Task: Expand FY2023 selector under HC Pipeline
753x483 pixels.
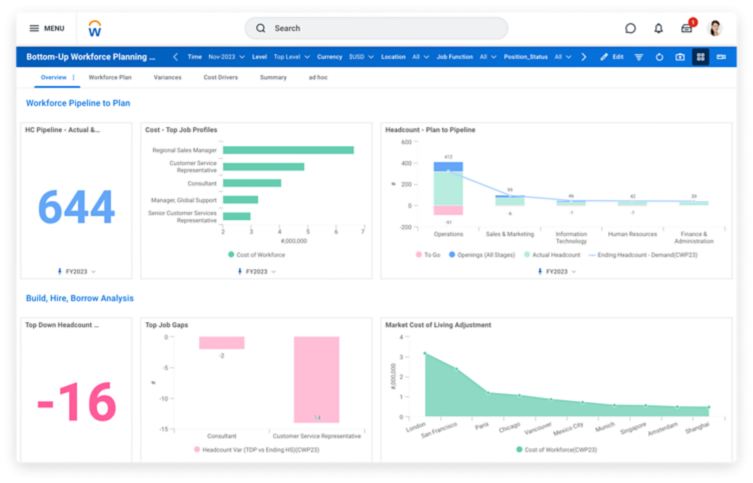Action: coord(77,272)
